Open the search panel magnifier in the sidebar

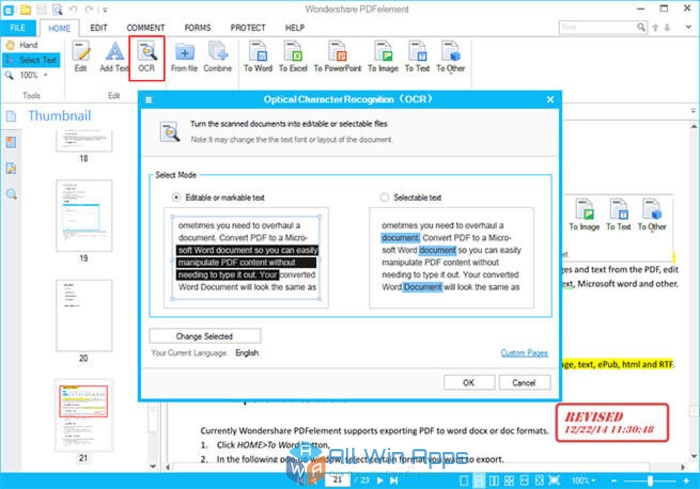pyautogui.click(x=11, y=194)
